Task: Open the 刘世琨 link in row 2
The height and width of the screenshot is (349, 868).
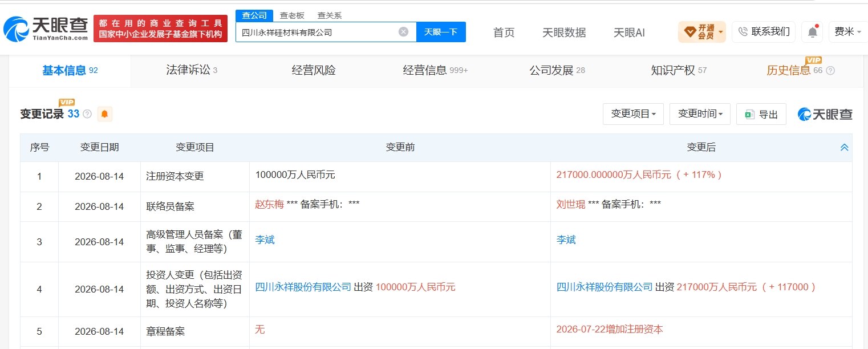Action: point(571,204)
